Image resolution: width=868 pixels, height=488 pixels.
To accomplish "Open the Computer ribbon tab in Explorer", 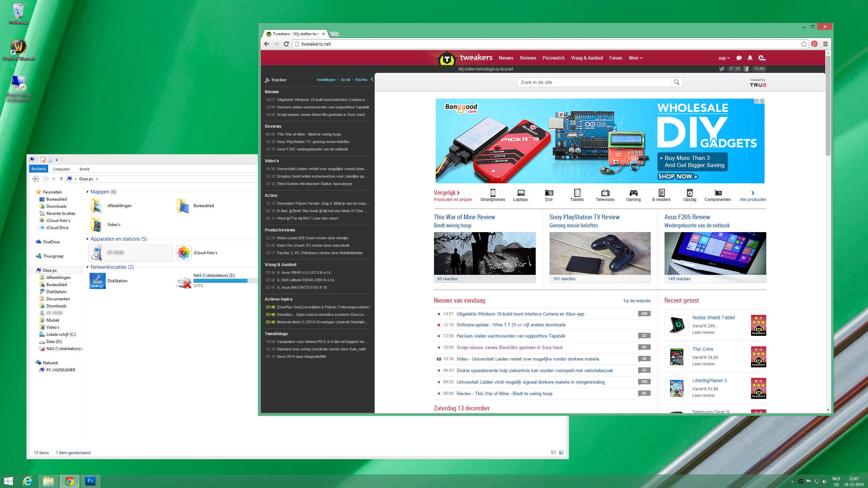I will point(61,169).
